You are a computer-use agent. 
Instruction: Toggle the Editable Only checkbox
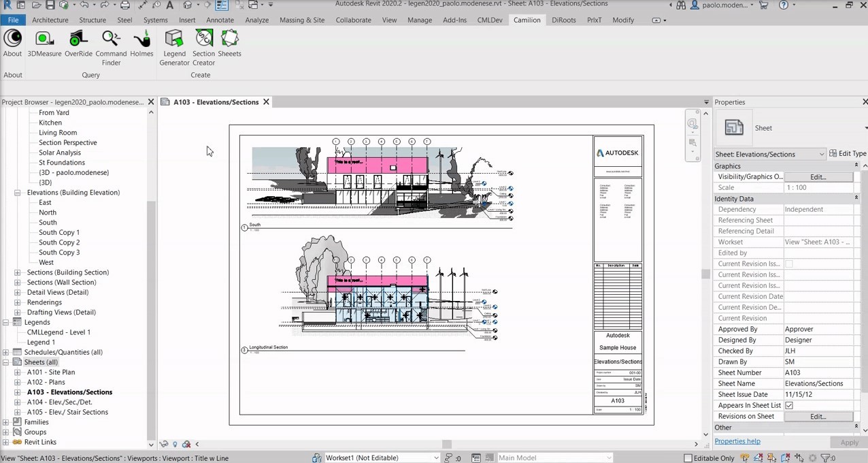tap(688, 458)
